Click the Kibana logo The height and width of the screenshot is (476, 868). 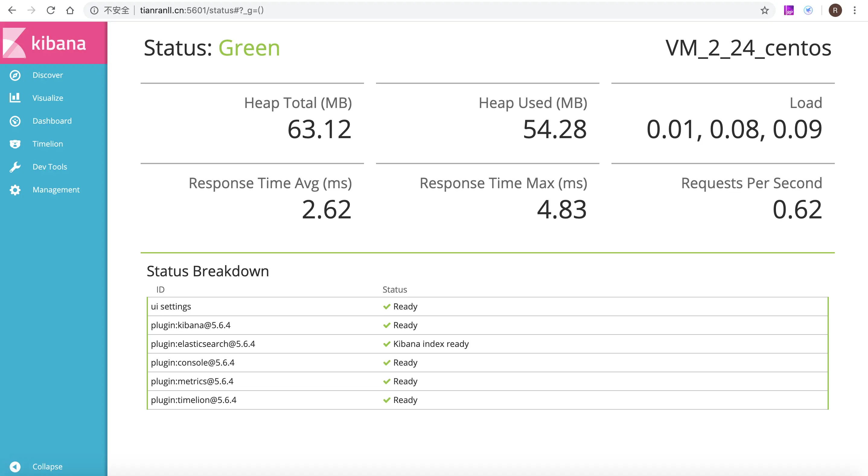[x=45, y=43]
